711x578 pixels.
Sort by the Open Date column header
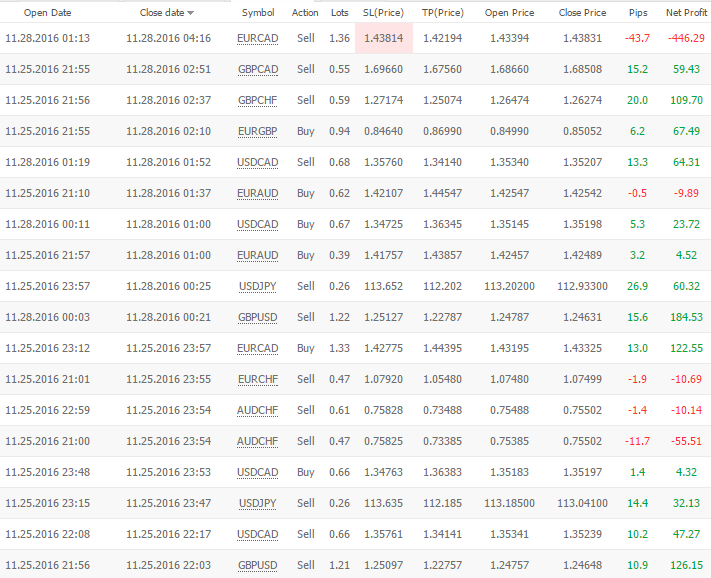(x=47, y=13)
